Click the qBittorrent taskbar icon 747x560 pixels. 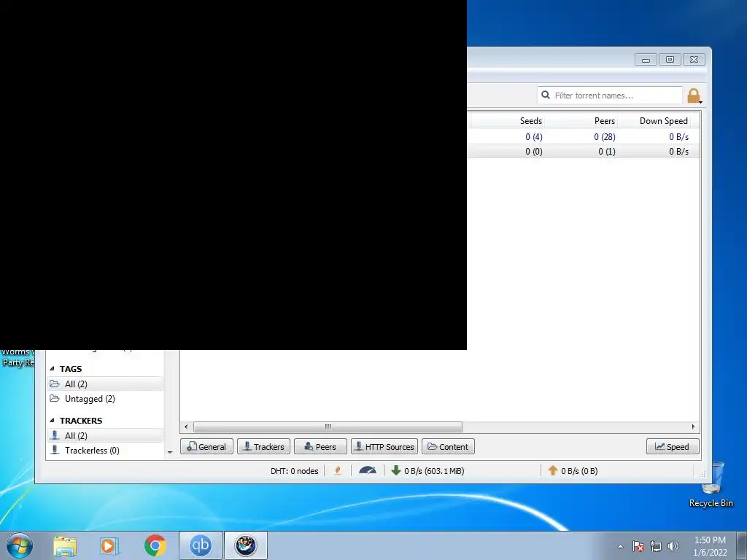[201, 545]
